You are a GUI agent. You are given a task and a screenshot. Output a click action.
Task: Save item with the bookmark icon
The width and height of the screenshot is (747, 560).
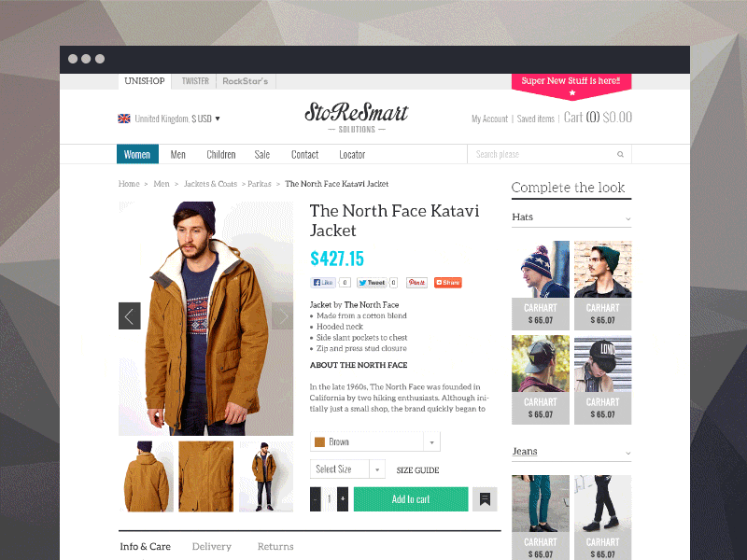pyautogui.click(x=485, y=499)
